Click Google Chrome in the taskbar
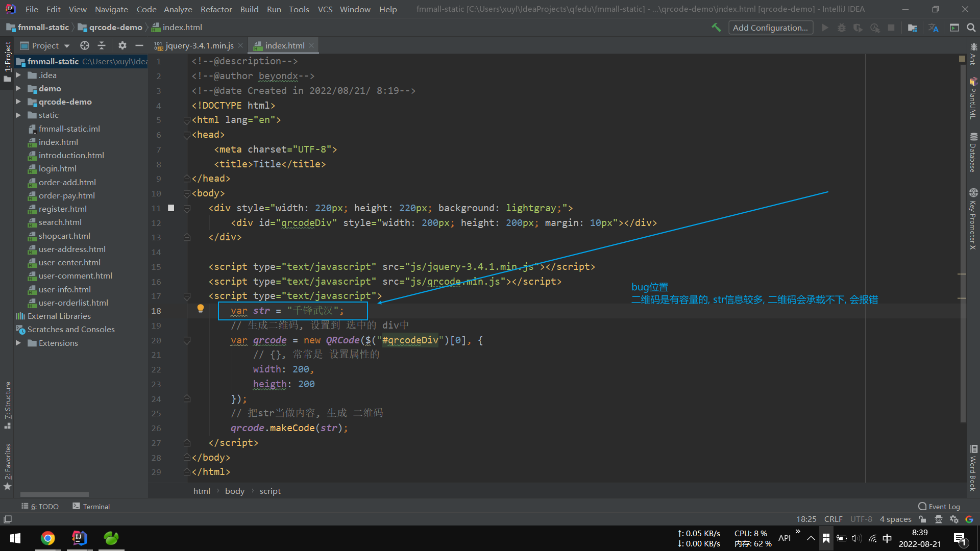Image resolution: width=980 pixels, height=551 pixels. (47, 538)
